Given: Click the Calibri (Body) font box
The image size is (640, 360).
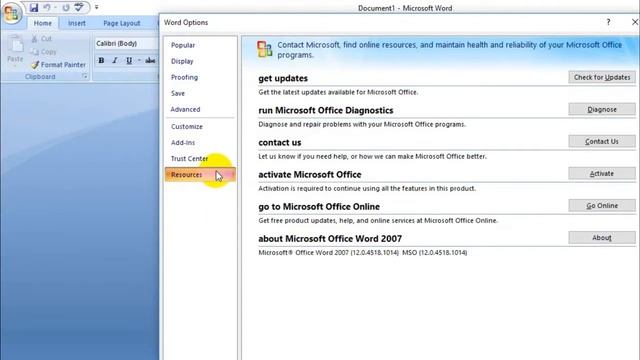Looking at the screenshot, I should (127, 43).
